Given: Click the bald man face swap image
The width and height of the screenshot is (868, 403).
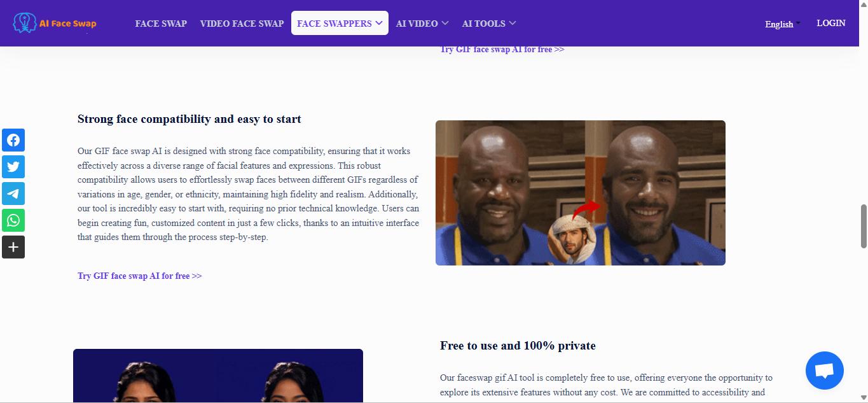Looking at the screenshot, I should (x=580, y=193).
